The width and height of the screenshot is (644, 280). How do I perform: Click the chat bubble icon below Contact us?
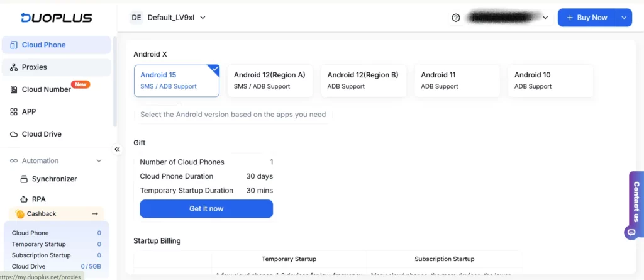(631, 232)
